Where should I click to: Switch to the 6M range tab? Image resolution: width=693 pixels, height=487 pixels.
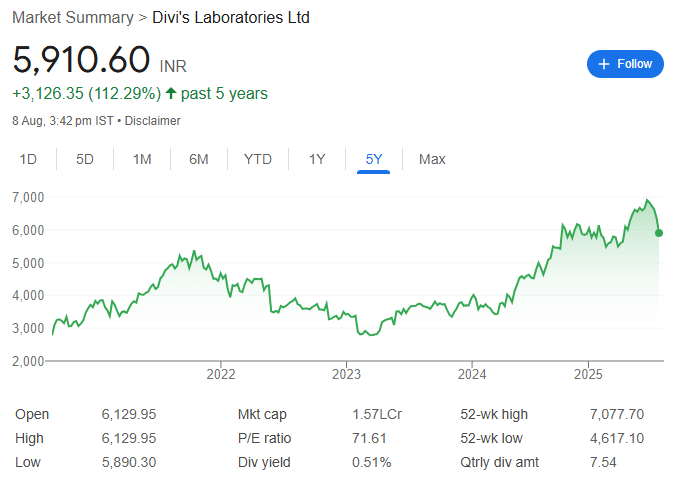tap(198, 159)
